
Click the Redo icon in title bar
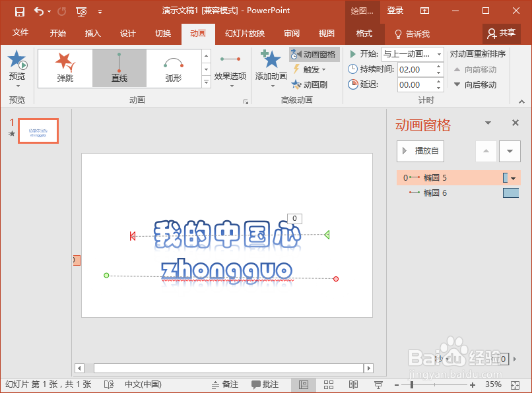pyautogui.click(x=62, y=11)
